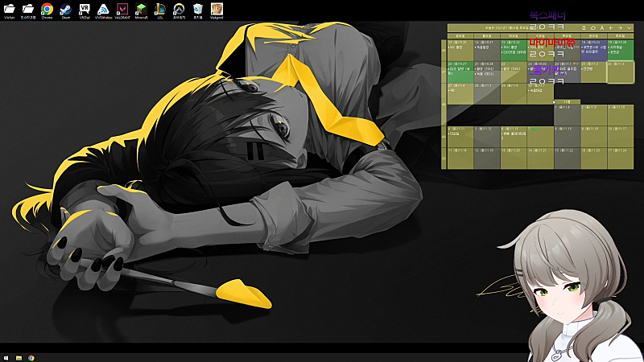Go to previous month in calendar widget
644x362 pixels.
coord(611,28)
